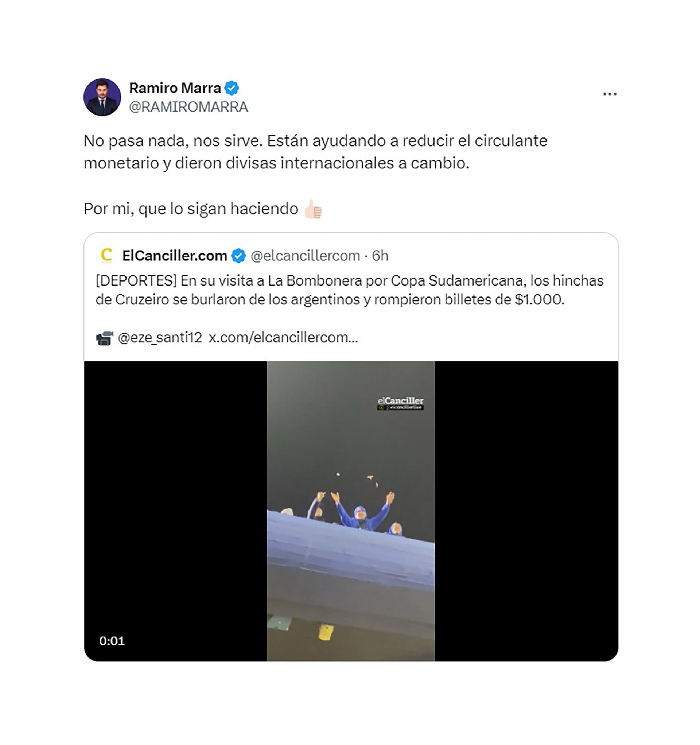Click the @RAMIROMARRA handle
The image size is (700, 745).
coord(188,107)
